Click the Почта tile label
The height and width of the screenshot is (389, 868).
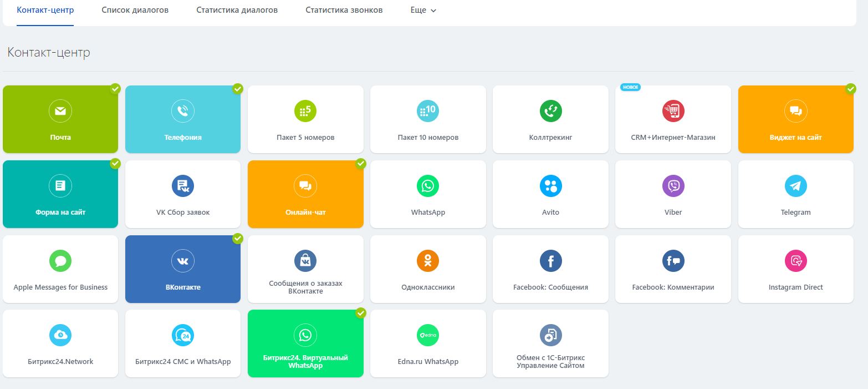(60, 137)
